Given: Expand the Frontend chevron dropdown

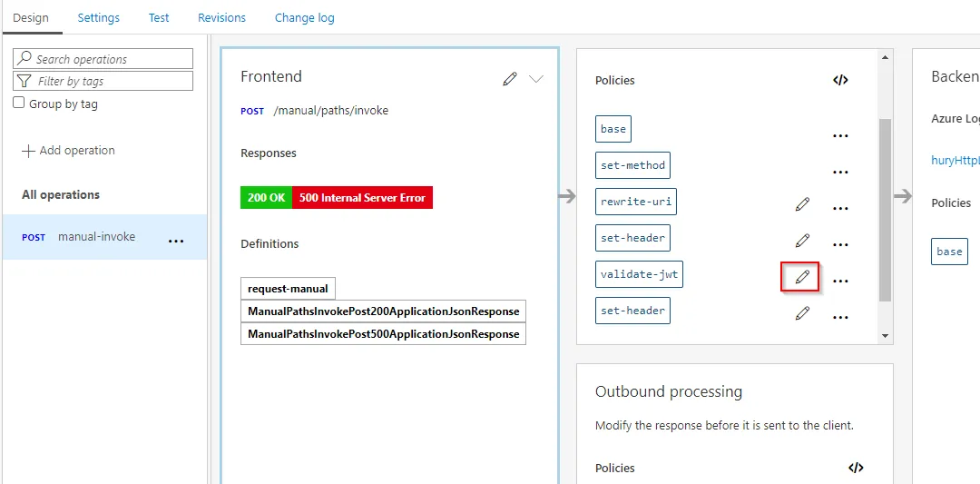Looking at the screenshot, I should [x=536, y=79].
